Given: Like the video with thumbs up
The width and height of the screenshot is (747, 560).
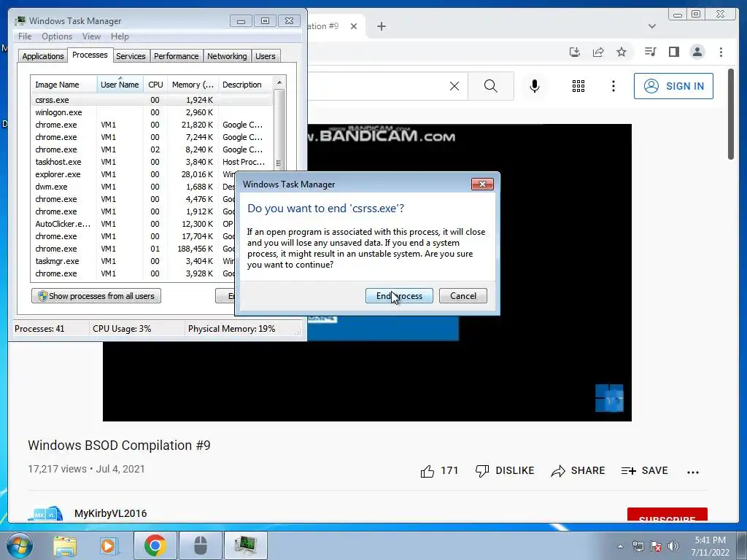Looking at the screenshot, I should (427, 471).
